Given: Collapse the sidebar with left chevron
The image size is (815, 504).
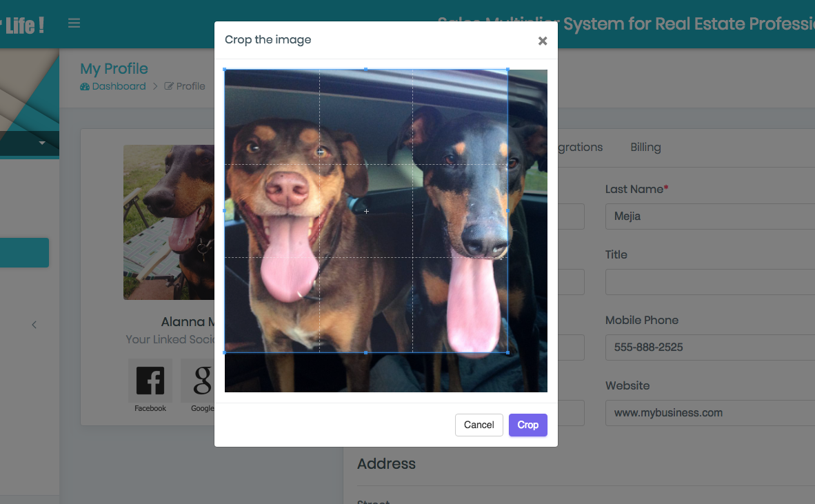Looking at the screenshot, I should pos(34,325).
